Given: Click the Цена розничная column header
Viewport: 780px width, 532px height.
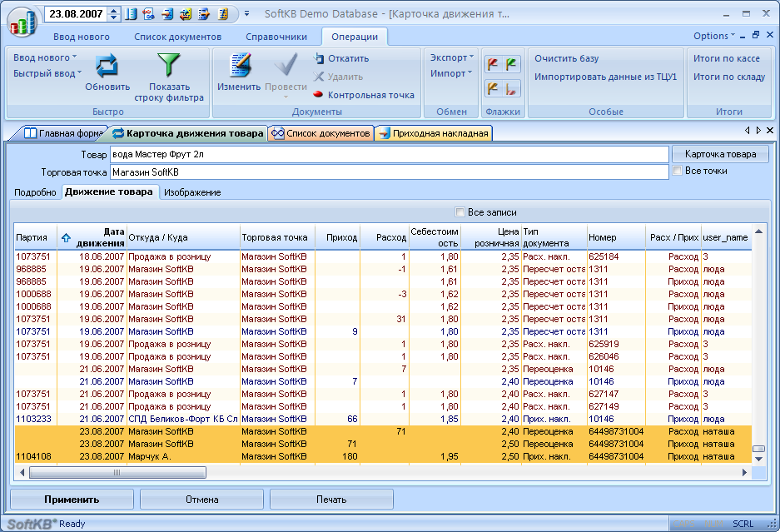Looking at the screenshot, I should click(x=491, y=238).
